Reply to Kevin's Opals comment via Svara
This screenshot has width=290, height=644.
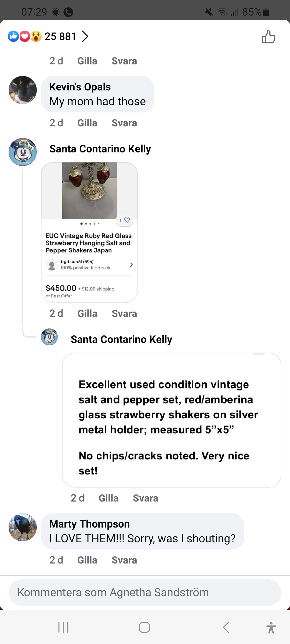click(x=124, y=123)
